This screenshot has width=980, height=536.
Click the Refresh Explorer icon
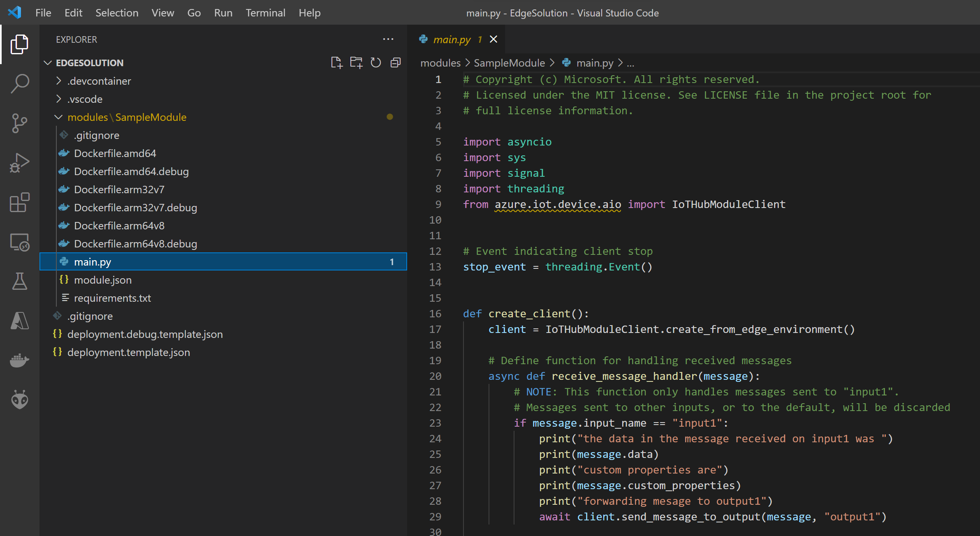pos(375,62)
